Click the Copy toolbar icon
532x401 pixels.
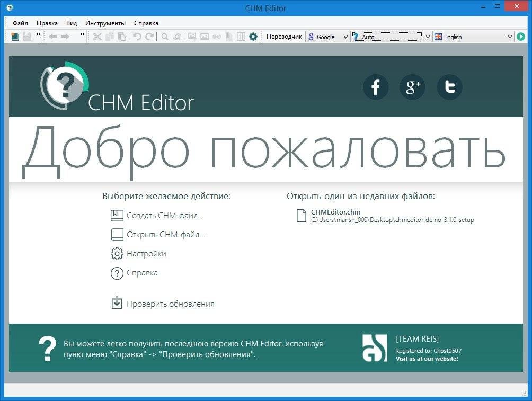point(109,37)
